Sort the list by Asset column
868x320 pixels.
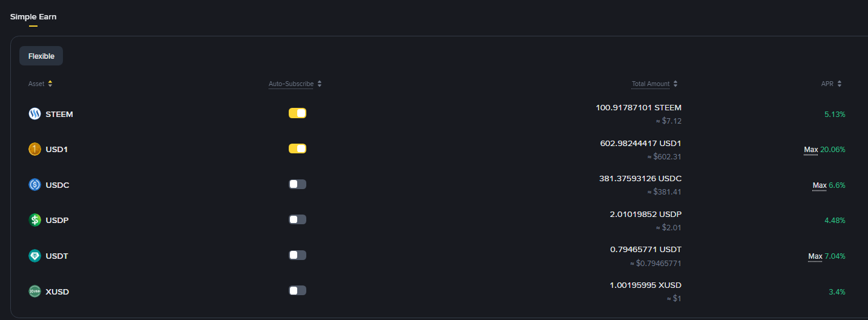[x=50, y=84]
